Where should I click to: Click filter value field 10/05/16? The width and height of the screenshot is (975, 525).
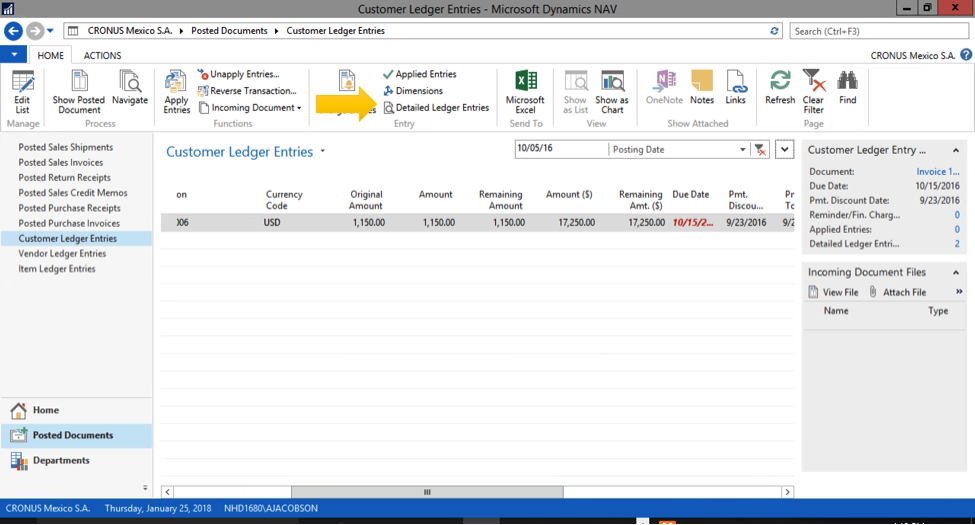click(x=561, y=149)
